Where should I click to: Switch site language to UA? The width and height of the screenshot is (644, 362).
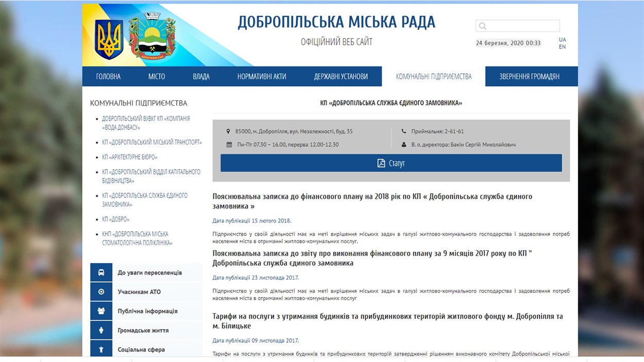(x=562, y=40)
